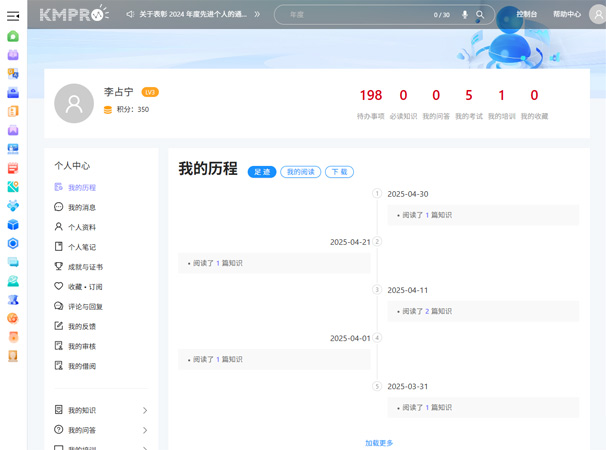Image resolution: width=606 pixels, height=450 pixels.
Task: Open 成就与证书 trophy item
Action: (x=85, y=267)
